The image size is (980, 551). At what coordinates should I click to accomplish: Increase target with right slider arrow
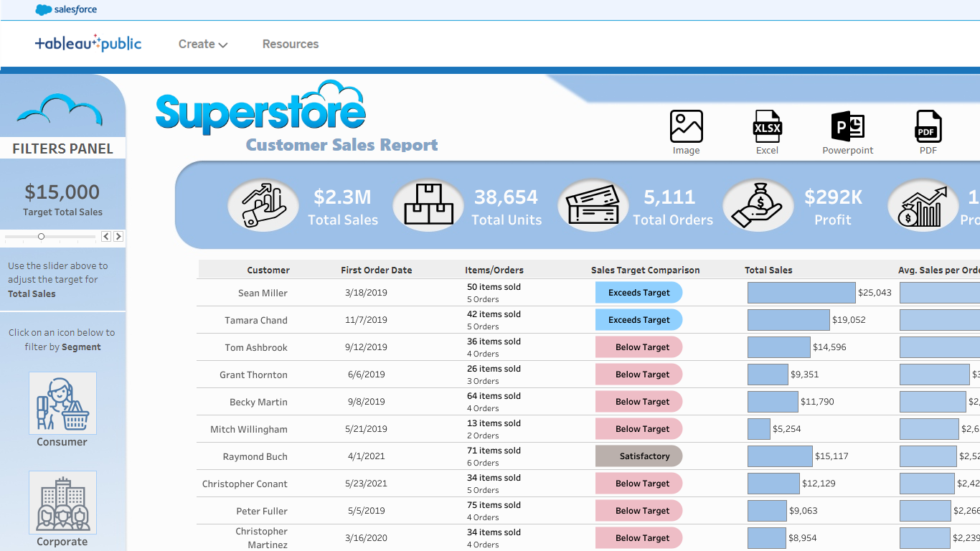pyautogui.click(x=118, y=236)
